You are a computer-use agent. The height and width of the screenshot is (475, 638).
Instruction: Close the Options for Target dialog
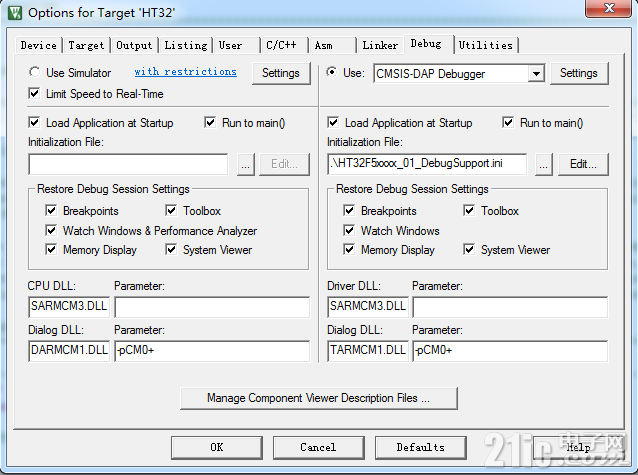click(608, 8)
